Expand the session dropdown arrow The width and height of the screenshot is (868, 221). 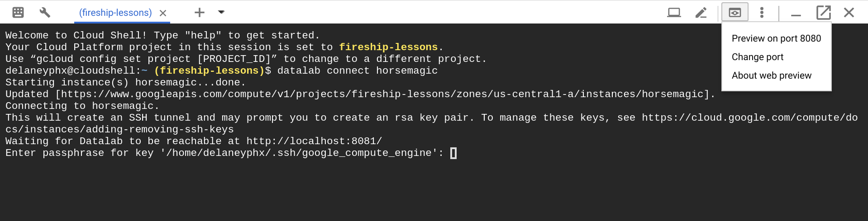(x=221, y=12)
